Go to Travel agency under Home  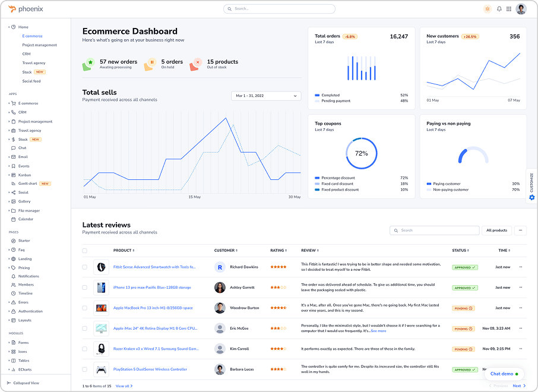click(34, 63)
